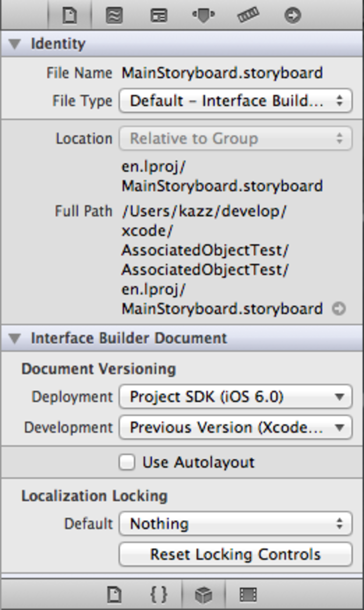Open the Size inspector ruler icon
Image resolution: width=364 pixels, height=610 pixels.
pos(248,15)
